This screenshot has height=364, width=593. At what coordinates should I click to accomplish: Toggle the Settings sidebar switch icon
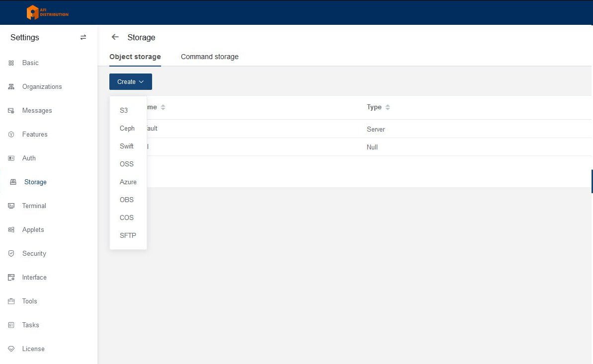(83, 37)
